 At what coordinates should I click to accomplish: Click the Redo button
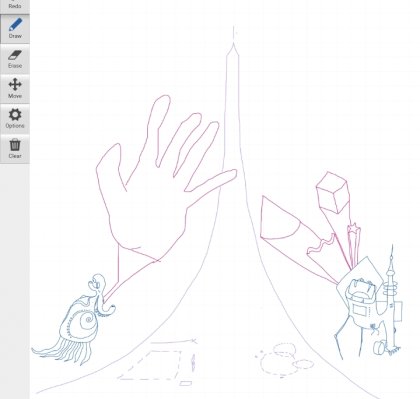(15, 6)
